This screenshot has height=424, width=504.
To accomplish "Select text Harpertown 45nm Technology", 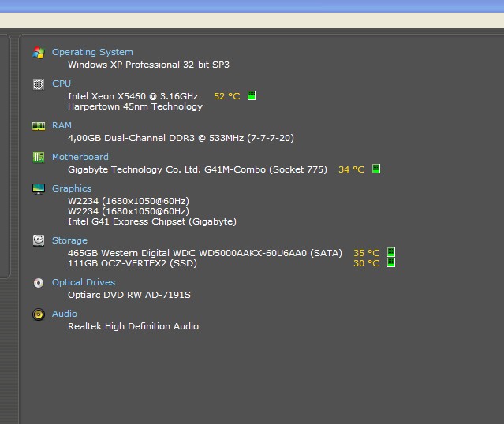I will (x=135, y=106).
